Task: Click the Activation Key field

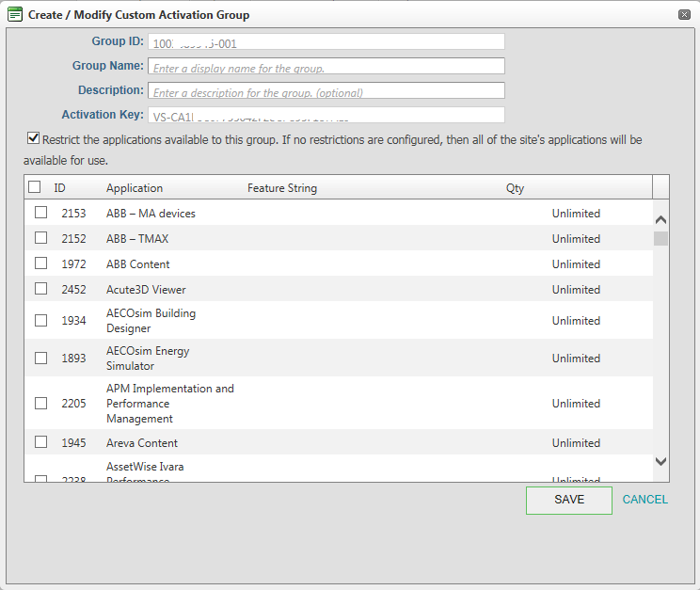Action: coord(326,115)
